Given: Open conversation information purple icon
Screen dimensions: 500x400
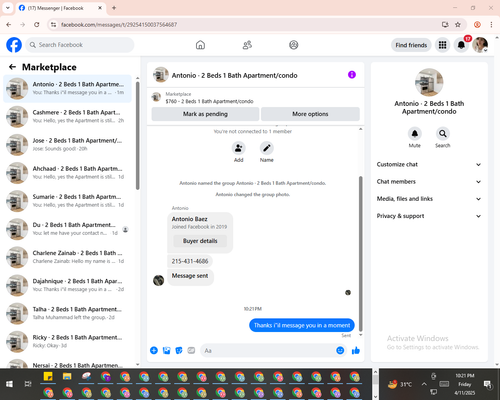Looking at the screenshot, I should [x=352, y=75].
